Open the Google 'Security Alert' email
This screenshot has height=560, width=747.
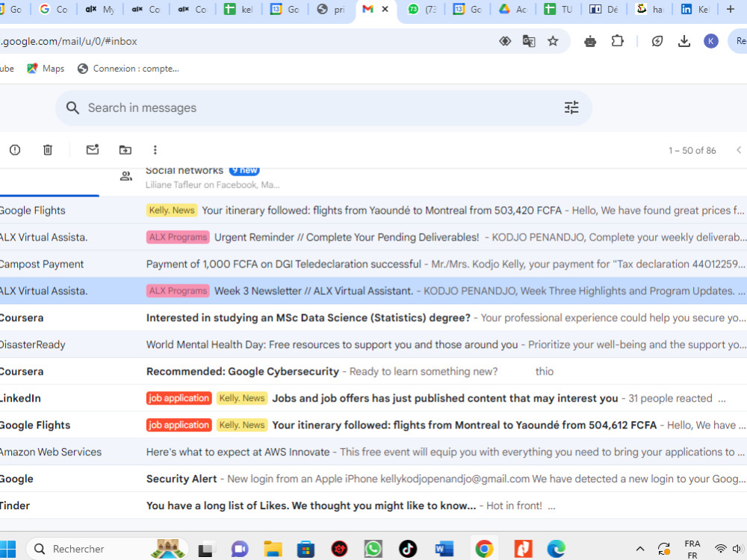pos(373,479)
